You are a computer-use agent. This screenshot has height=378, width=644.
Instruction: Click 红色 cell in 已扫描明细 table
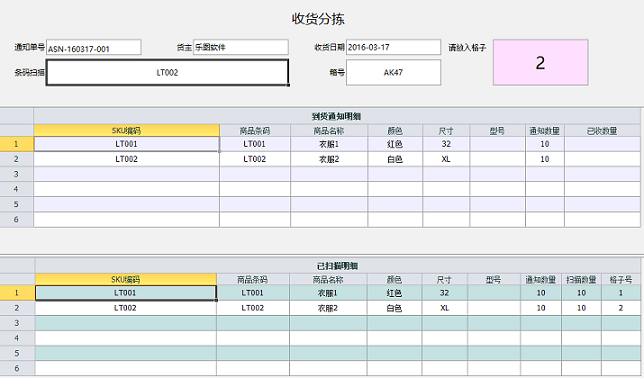point(394,293)
